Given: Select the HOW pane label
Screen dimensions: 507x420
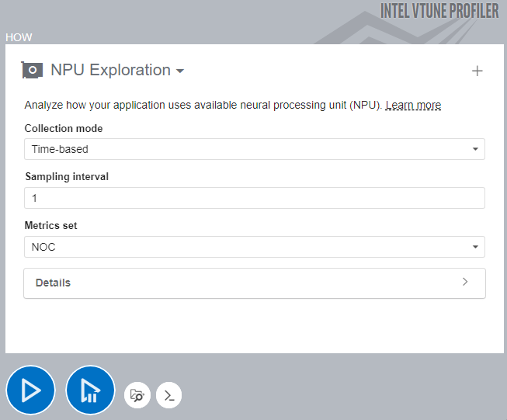Looking at the screenshot, I should [19, 37].
